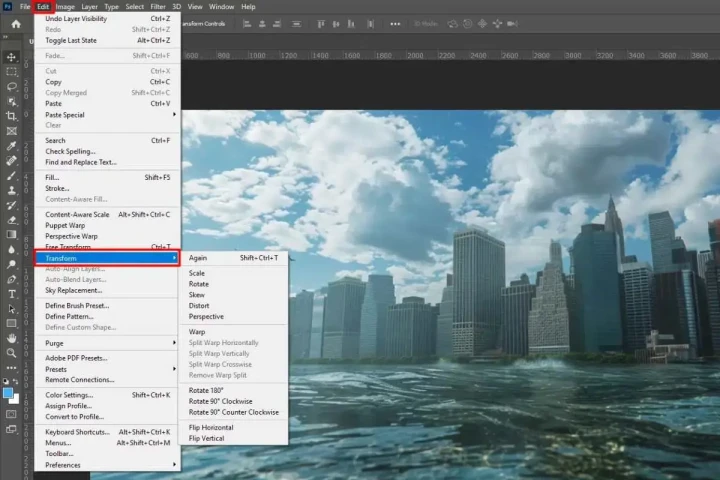The height and width of the screenshot is (480, 720).
Task: Select the Crop tool
Action: pyautogui.click(x=11, y=116)
